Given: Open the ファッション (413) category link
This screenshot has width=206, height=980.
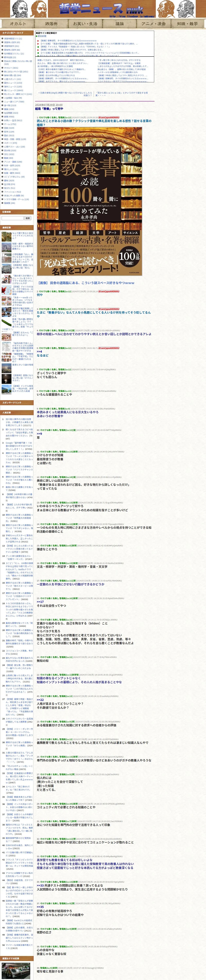Looking at the screenshot, I should click(x=13, y=192).
